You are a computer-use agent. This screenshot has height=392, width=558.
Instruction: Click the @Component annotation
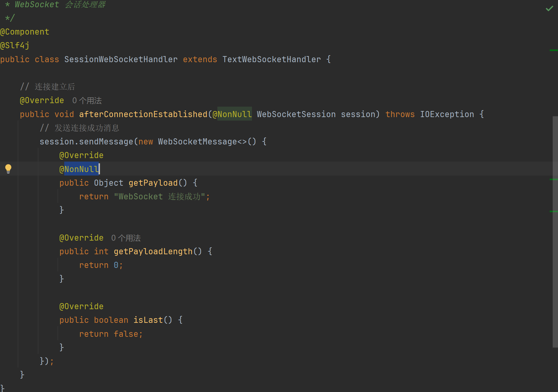tap(25, 32)
